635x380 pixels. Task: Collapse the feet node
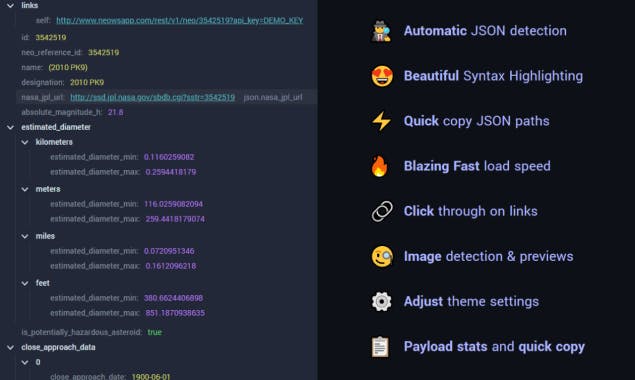(x=25, y=283)
